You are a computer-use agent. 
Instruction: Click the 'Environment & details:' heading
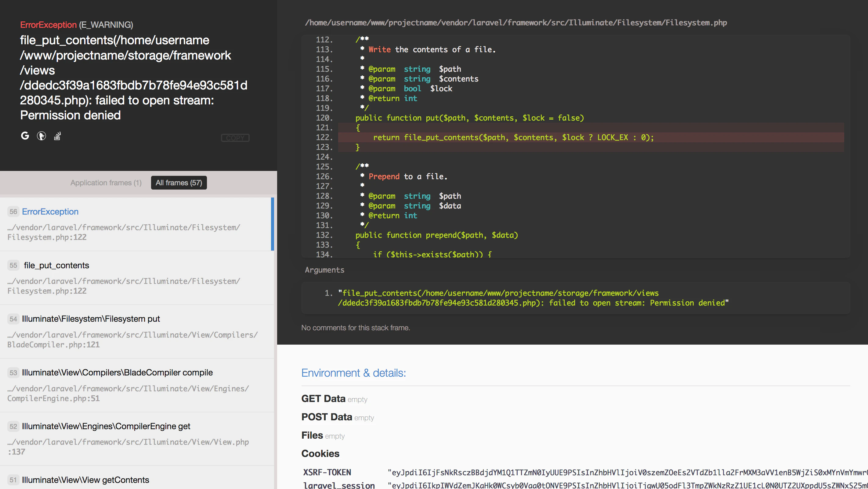click(x=353, y=373)
